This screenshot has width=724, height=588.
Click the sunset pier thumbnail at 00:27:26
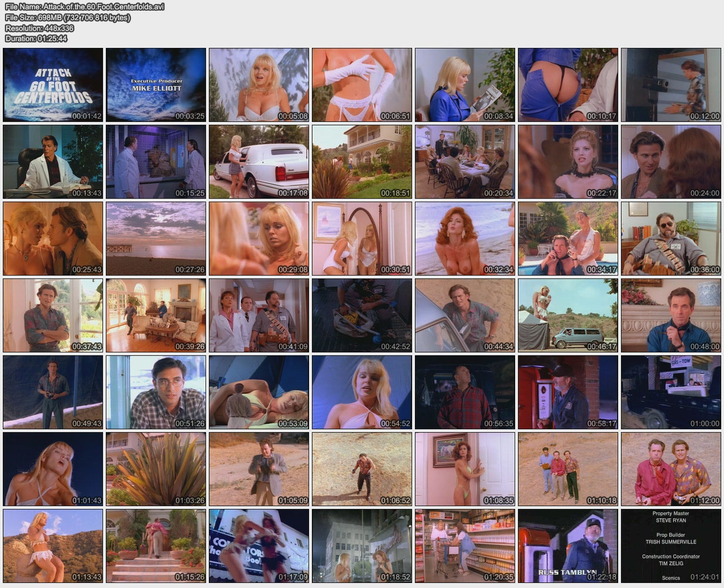(x=156, y=238)
